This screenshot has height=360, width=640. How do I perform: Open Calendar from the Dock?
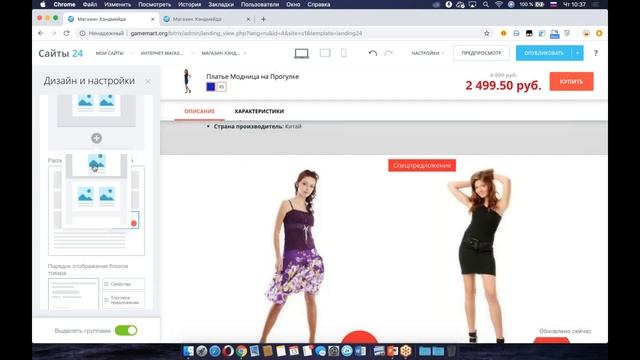tap(294, 351)
